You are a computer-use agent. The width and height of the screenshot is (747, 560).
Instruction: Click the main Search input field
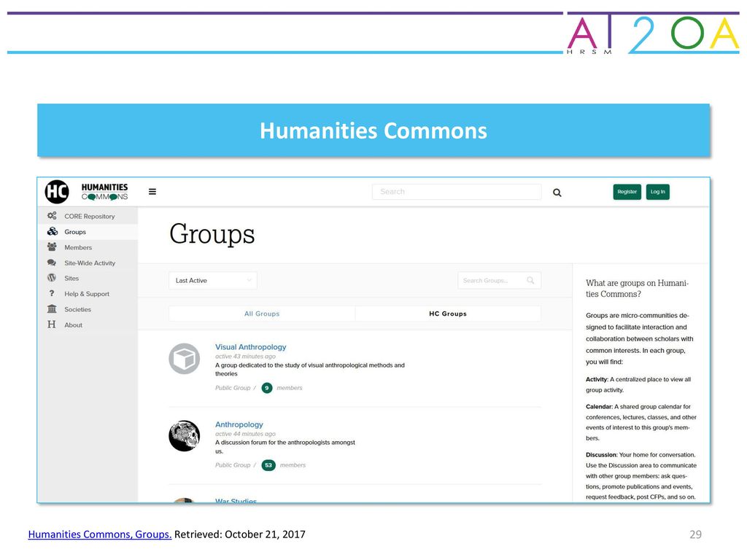coord(457,192)
